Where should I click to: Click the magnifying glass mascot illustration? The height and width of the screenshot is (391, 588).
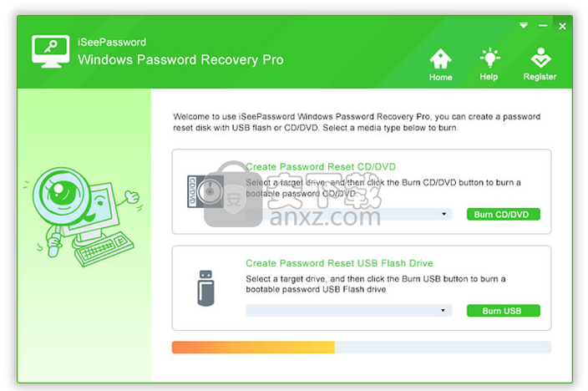[x=84, y=217]
